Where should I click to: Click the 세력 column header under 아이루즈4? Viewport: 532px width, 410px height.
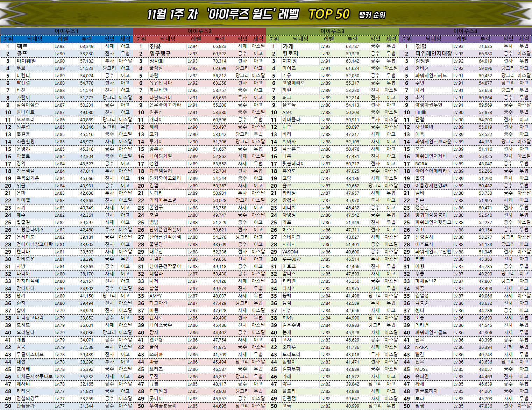click(524, 39)
